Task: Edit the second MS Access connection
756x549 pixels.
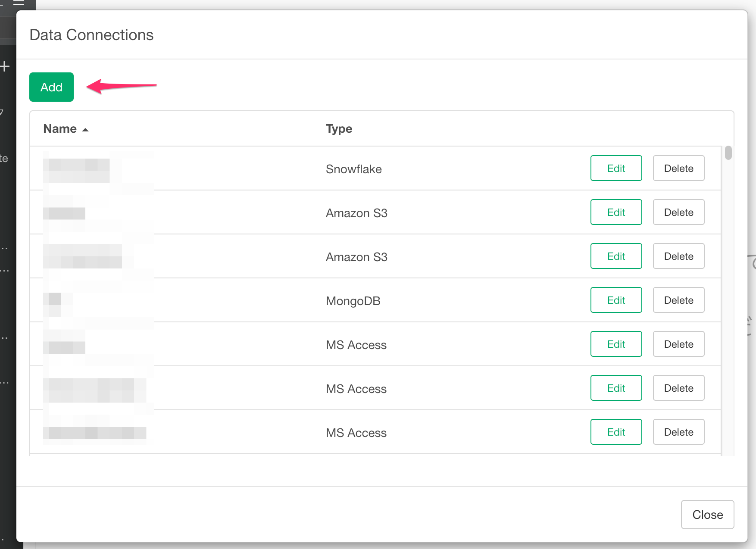Action: coord(616,388)
